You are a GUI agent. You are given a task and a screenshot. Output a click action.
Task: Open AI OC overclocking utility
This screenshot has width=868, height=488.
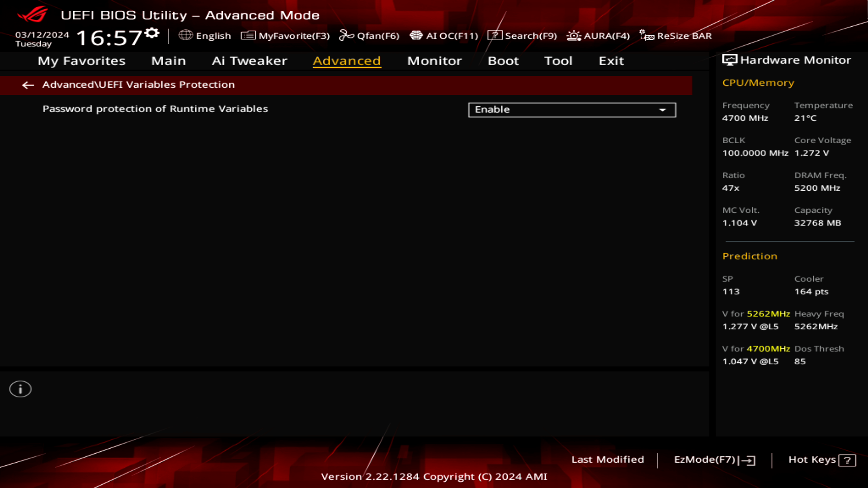(443, 36)
